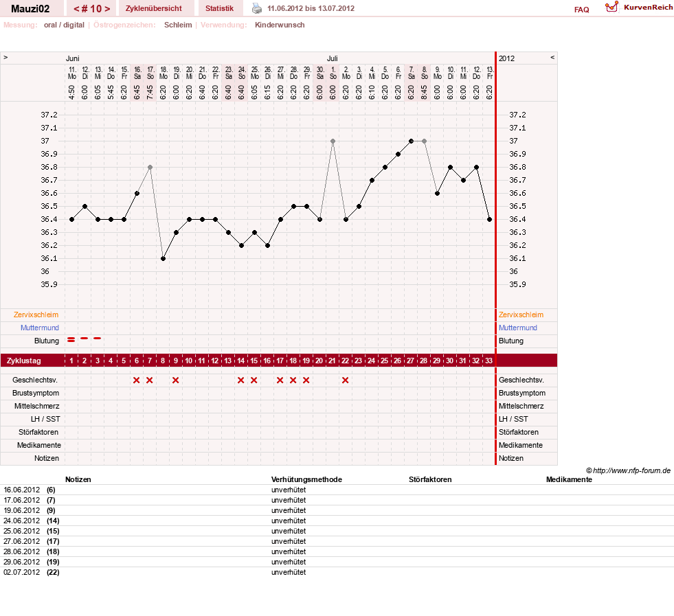Image resolution: width=674 pixels, height=616 pixels.
Task: Click the Juli month label
Action: pyautogui.click(x=333, y=58)
